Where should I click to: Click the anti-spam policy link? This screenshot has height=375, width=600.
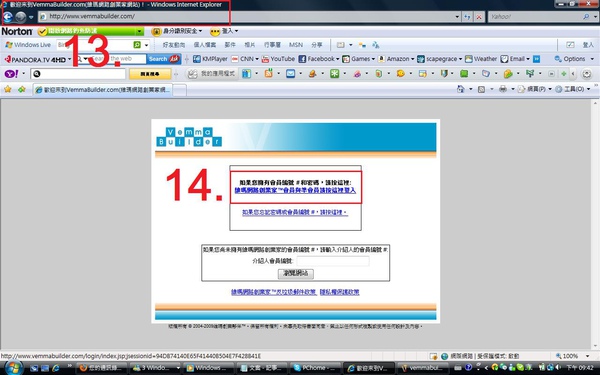pos(274,292)
